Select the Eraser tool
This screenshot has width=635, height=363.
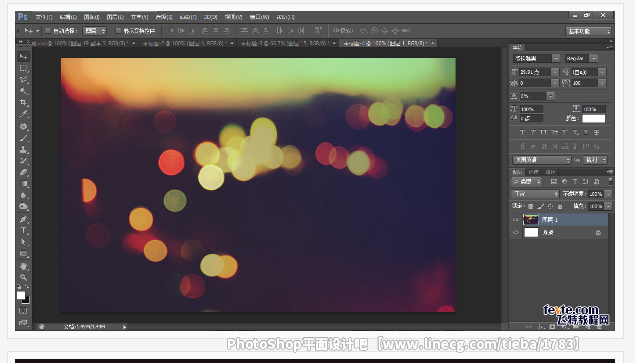click(23, 172)
